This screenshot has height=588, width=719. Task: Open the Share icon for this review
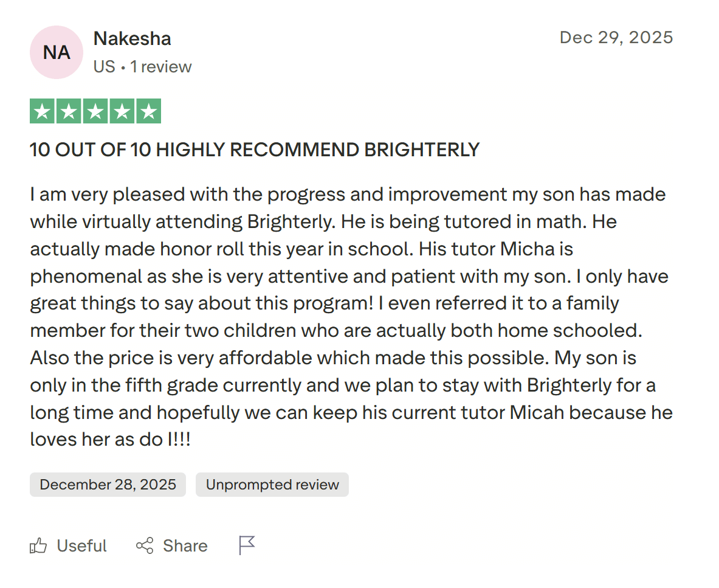pos(145,545)
